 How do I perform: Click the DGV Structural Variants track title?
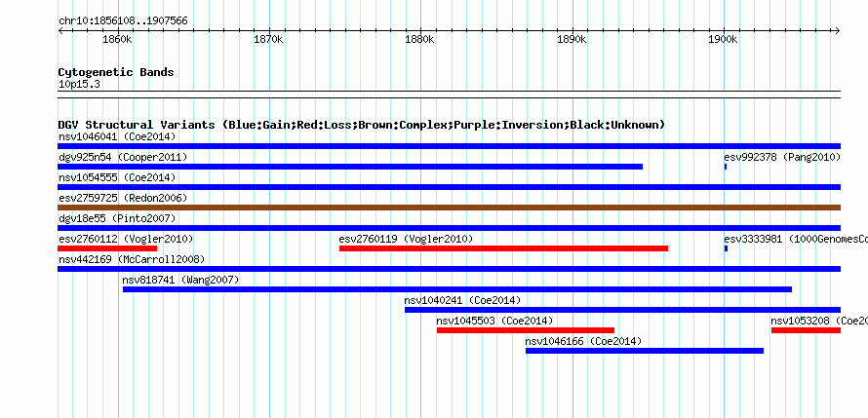click(x=362, y=125)
